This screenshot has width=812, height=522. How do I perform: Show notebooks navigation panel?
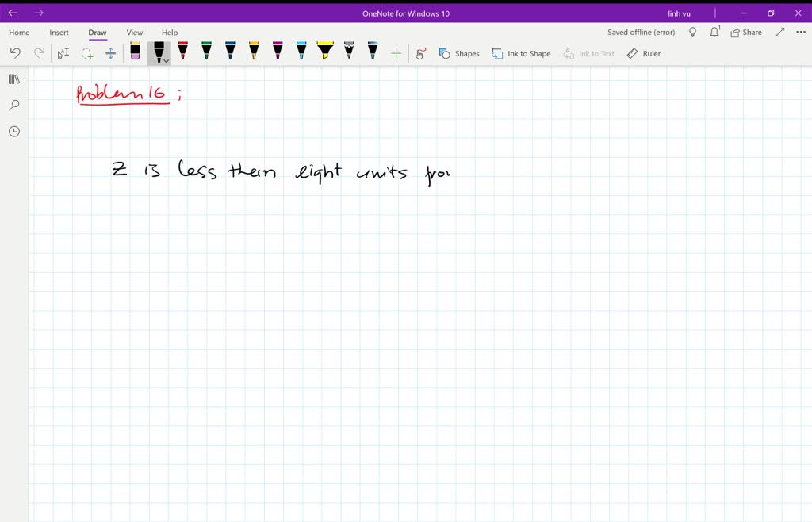(x=13, y=79)
